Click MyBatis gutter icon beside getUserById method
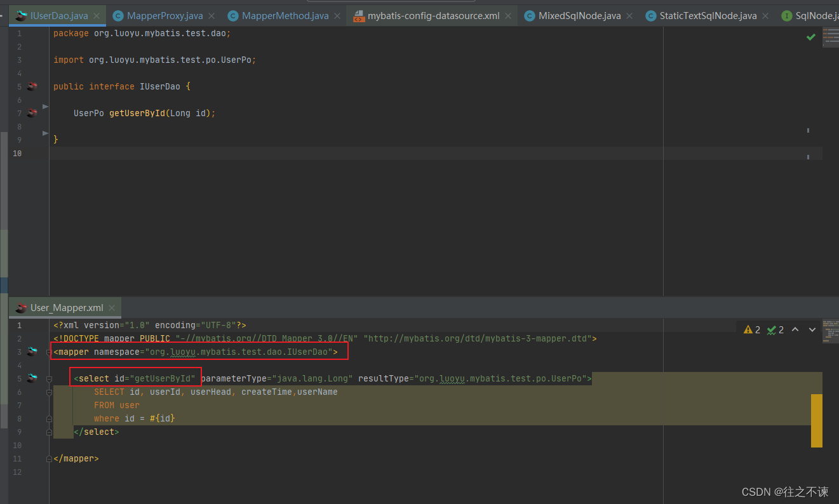The width and height of the screenshot is (839, 504). [32, 113]
